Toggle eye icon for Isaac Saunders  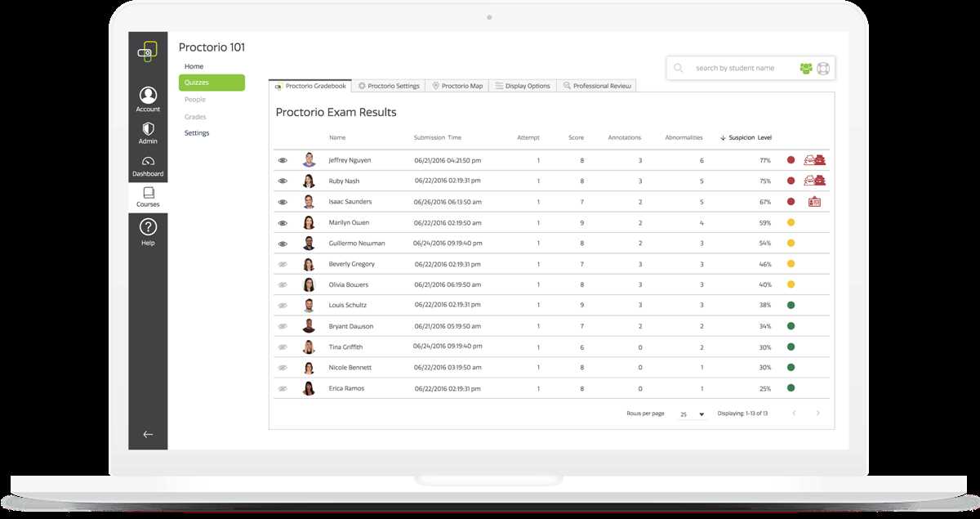(x=283, y=202)
